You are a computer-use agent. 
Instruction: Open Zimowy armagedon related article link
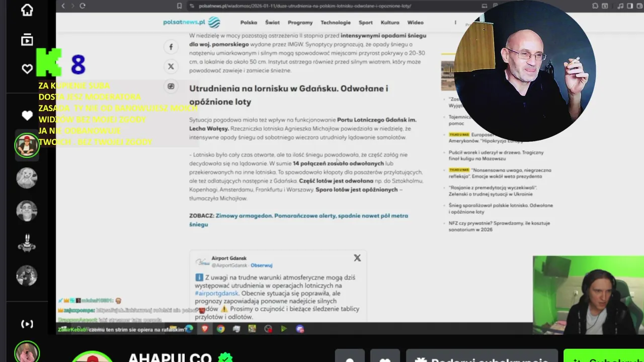299,220
